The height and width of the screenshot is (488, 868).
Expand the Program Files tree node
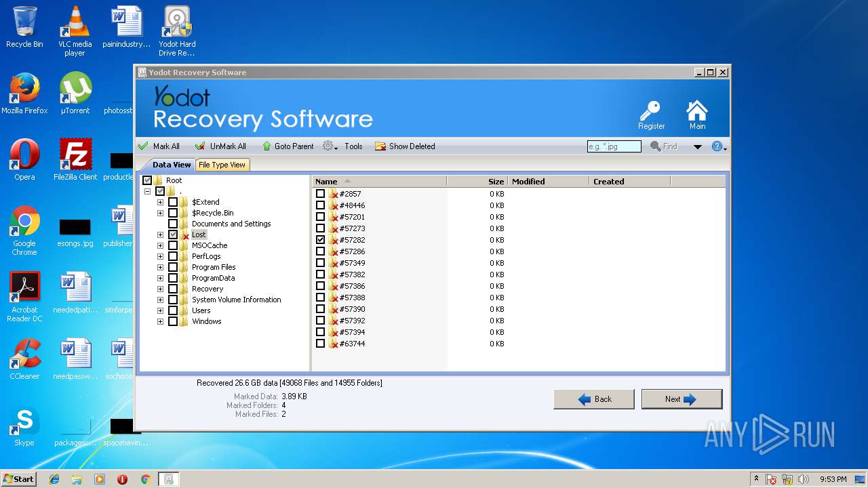coord(160,267)
